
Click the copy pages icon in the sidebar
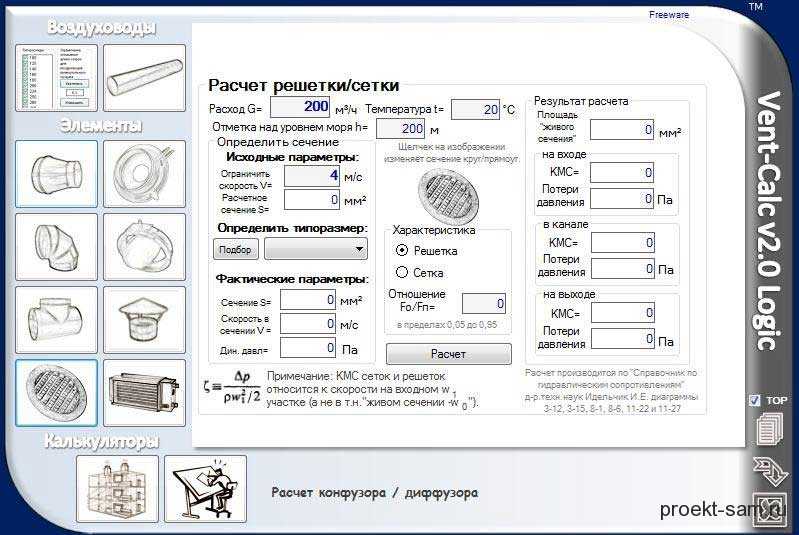pos(770,429)
